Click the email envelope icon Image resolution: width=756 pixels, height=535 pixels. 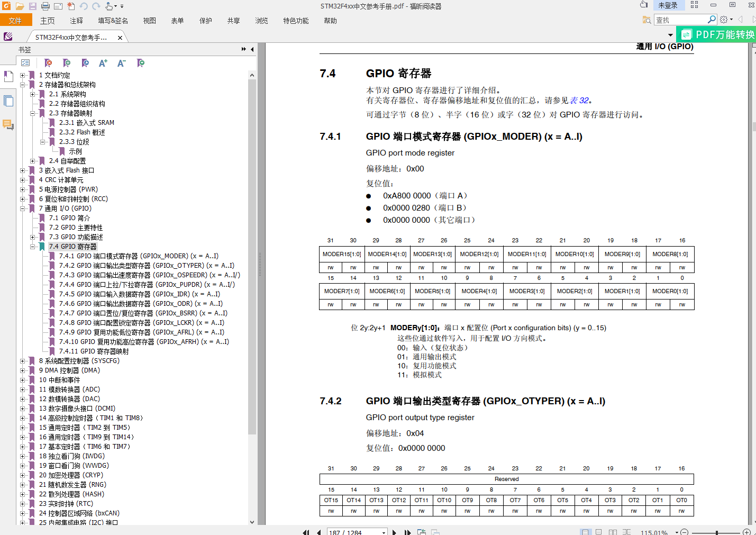click(x=58, y=6)
